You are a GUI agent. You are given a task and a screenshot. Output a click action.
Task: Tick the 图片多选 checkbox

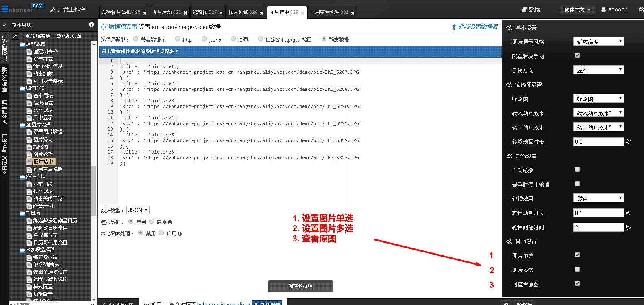[577, 269]
